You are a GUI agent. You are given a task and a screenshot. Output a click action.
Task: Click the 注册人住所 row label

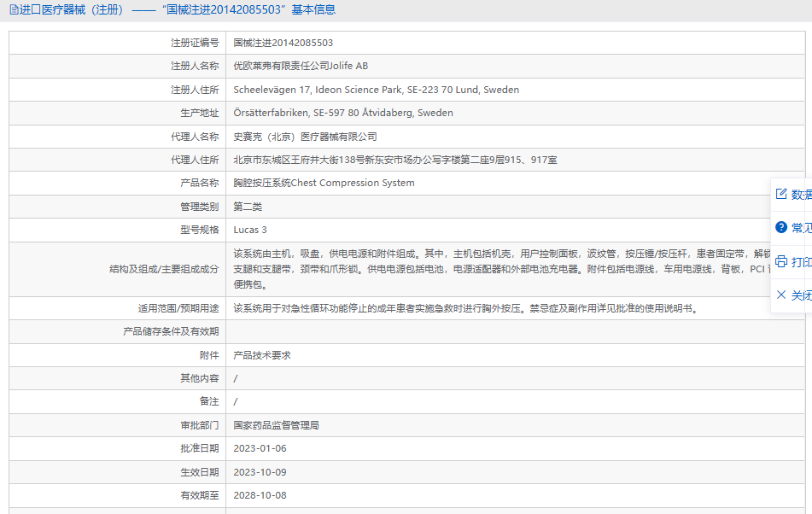tap(195, 90)
